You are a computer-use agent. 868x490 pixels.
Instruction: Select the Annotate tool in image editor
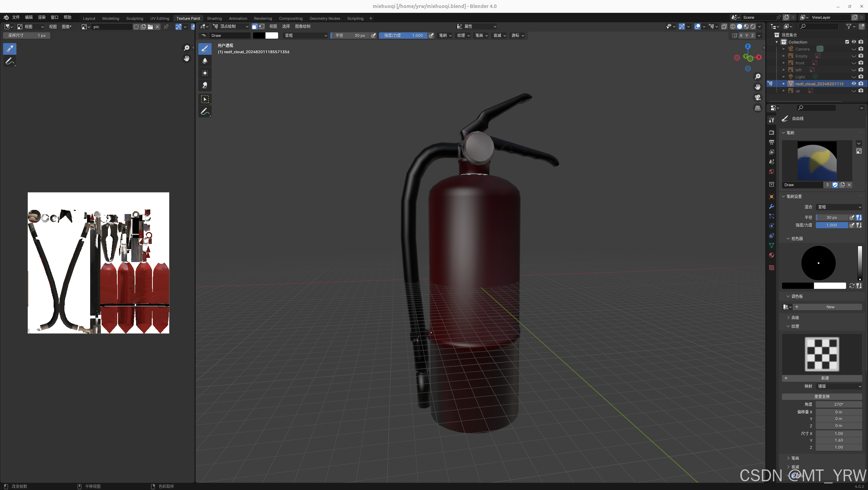(10, 61)
